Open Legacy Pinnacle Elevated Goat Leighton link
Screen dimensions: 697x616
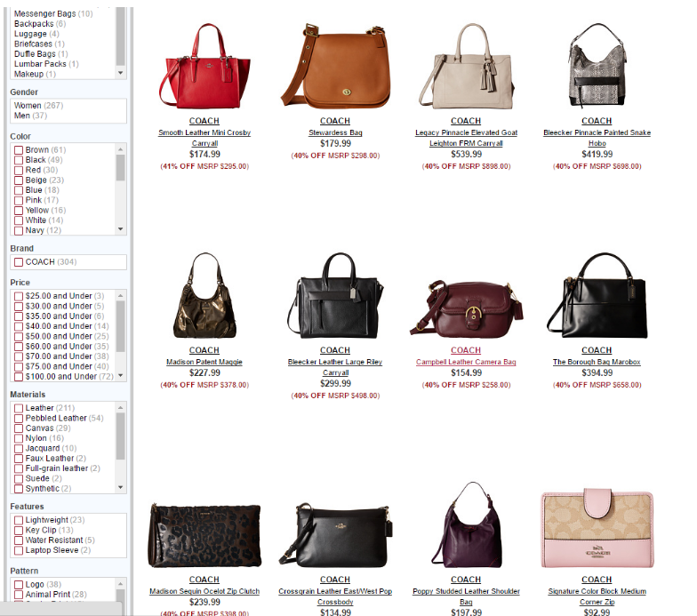coord(466,138)
